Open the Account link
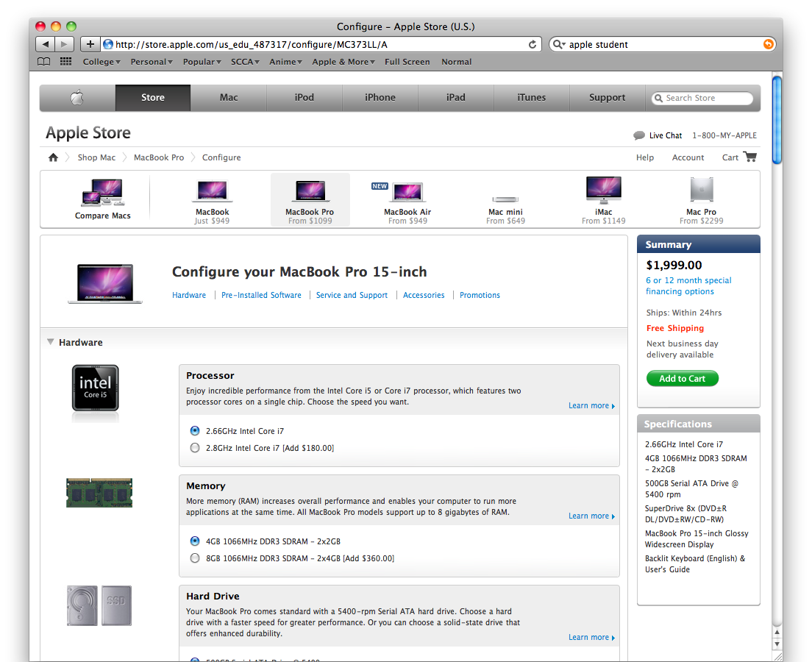Viewport: 812px width, 662px height. coord(688,157)
